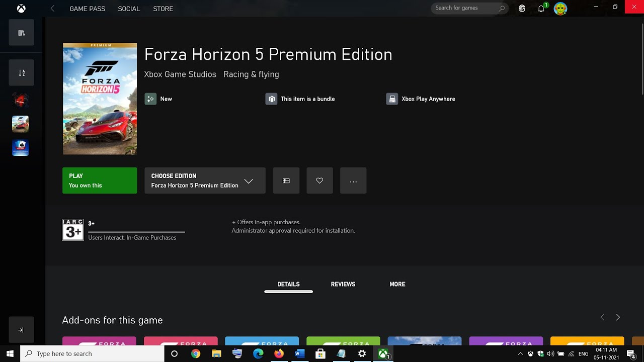Show hidden tray icons chevron
The width and height of the screenshot is (644, 362).
click(521, 354)
